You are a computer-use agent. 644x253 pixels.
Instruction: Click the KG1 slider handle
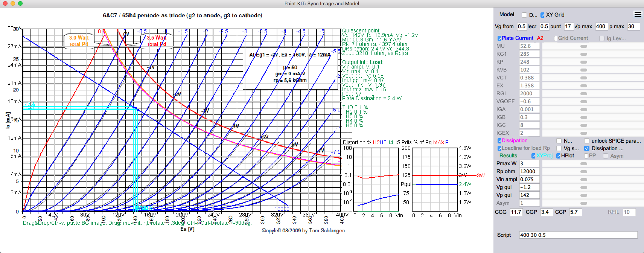coord(584,54)
